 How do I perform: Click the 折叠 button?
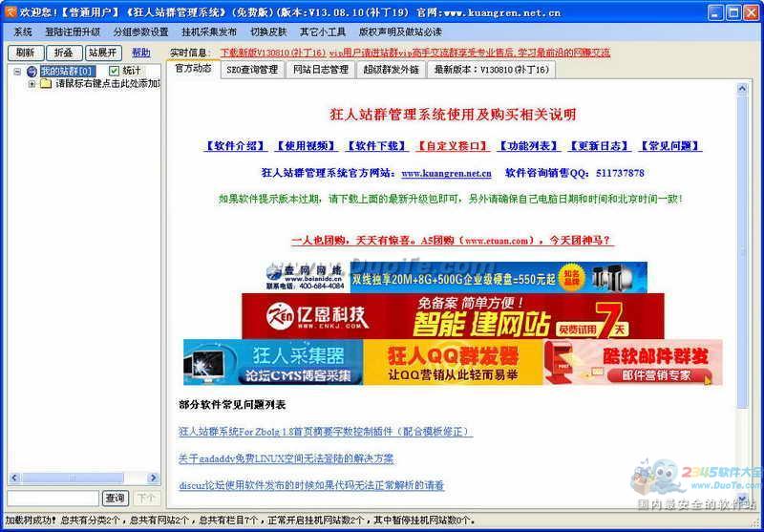pos(64,53)
